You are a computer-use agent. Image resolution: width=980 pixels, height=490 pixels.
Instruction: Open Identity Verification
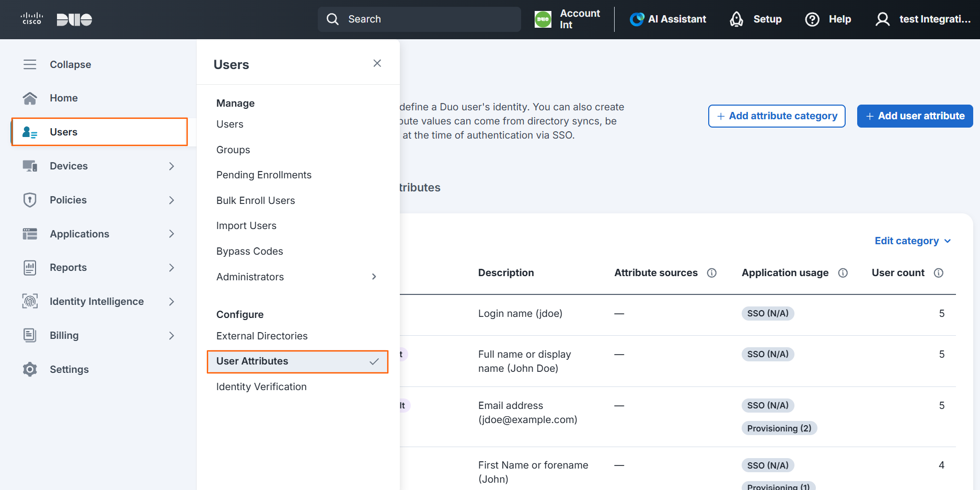click(x=261, y=387)
